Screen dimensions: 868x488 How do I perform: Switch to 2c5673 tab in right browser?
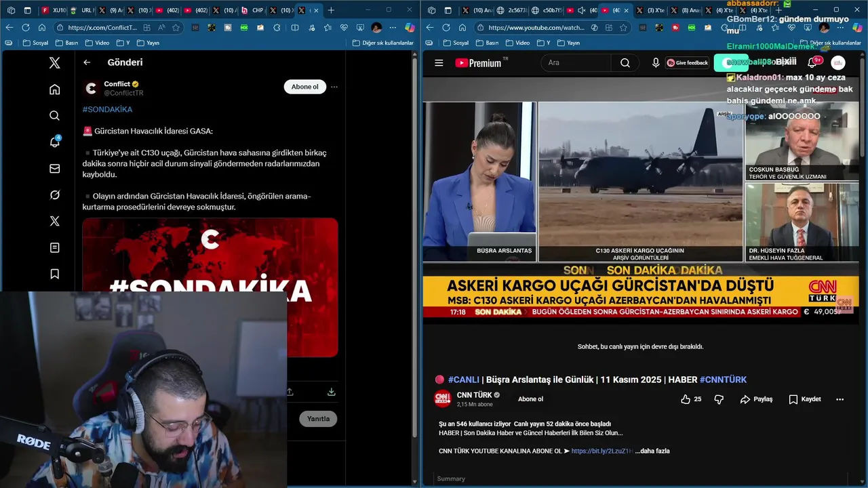coord(511,10)
